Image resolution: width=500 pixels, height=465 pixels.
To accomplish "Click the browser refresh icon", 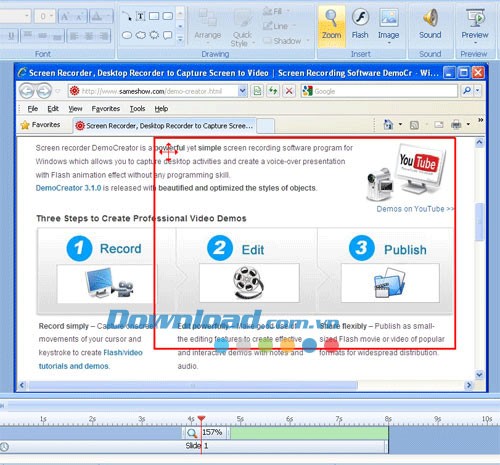I will [273, 91].
